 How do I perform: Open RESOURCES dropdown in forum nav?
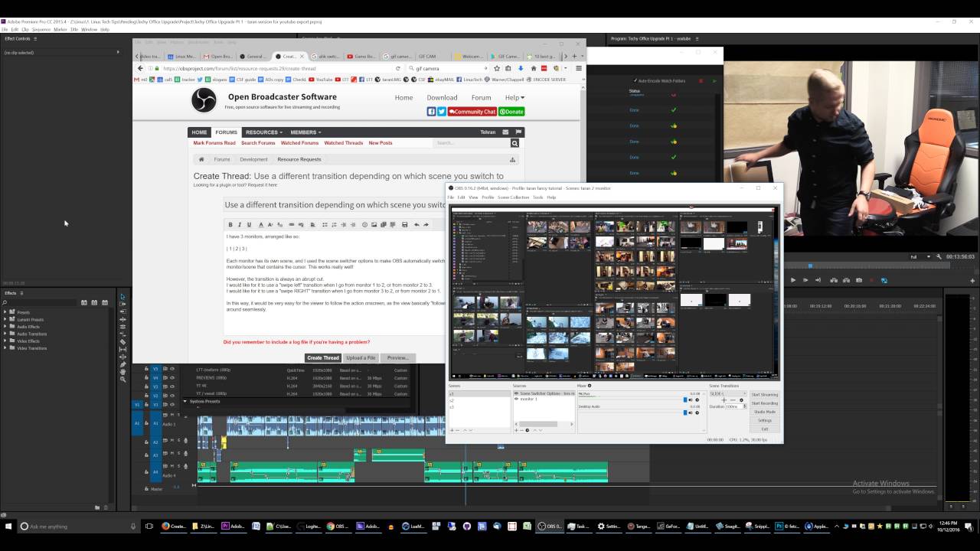coord(263,132)
